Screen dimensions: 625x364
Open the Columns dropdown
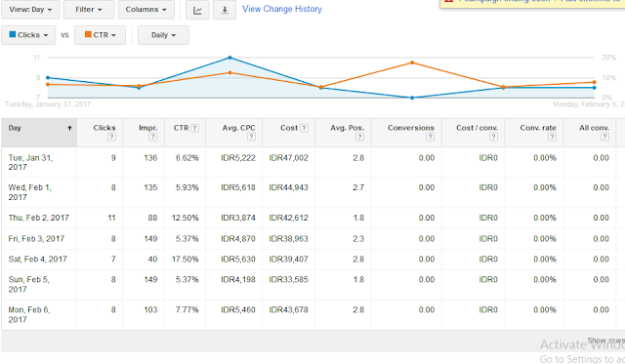point(146,10)
